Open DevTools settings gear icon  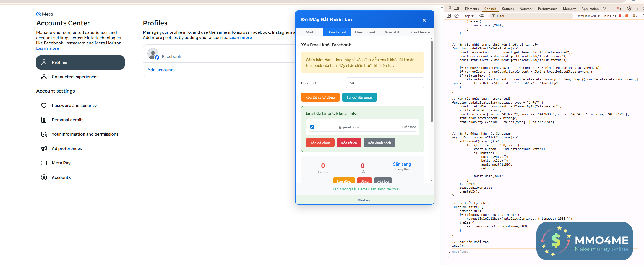629,9
